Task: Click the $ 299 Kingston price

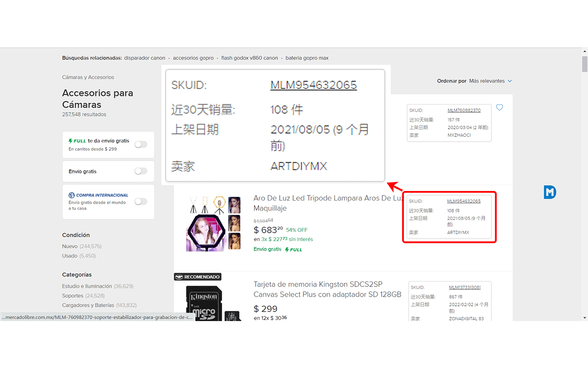Action: point(266,309)
